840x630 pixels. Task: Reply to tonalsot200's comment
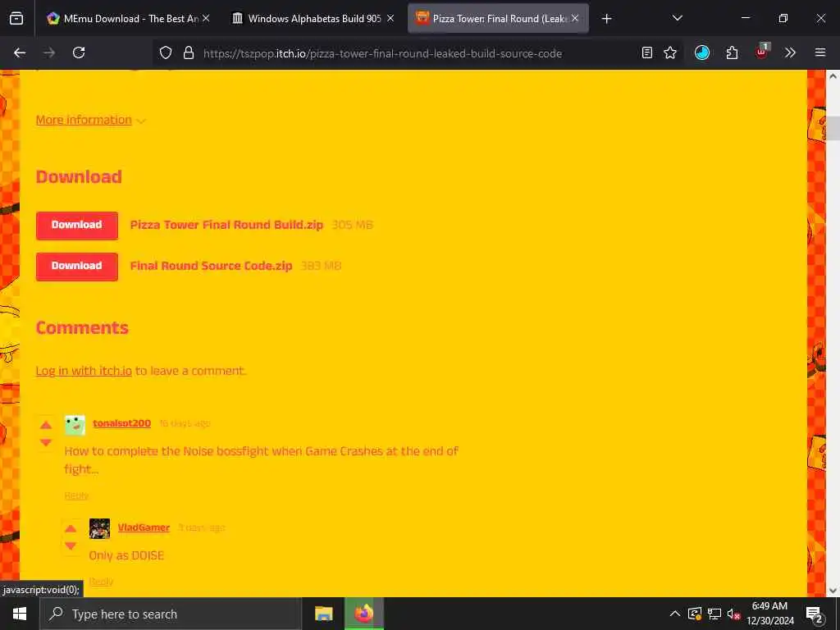coord(76,495)
